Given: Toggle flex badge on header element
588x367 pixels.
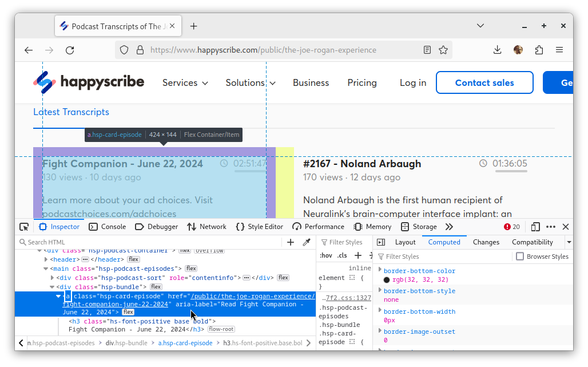Looking at the screenshot, I should (x=133, y=259).
